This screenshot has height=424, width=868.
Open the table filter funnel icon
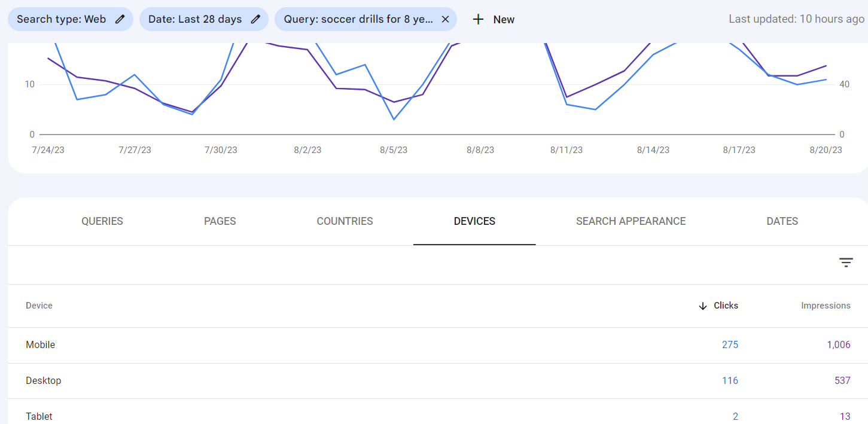(x=846, y=263)
